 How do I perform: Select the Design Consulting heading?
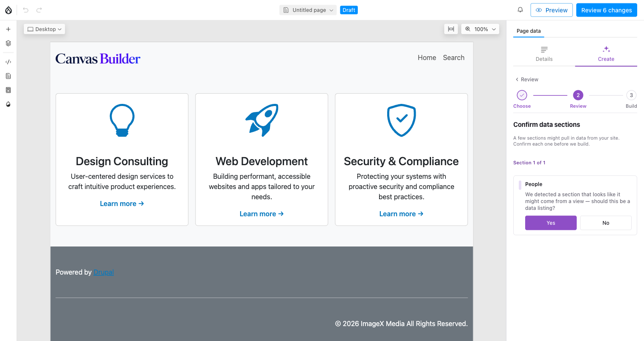coord(122,161)
